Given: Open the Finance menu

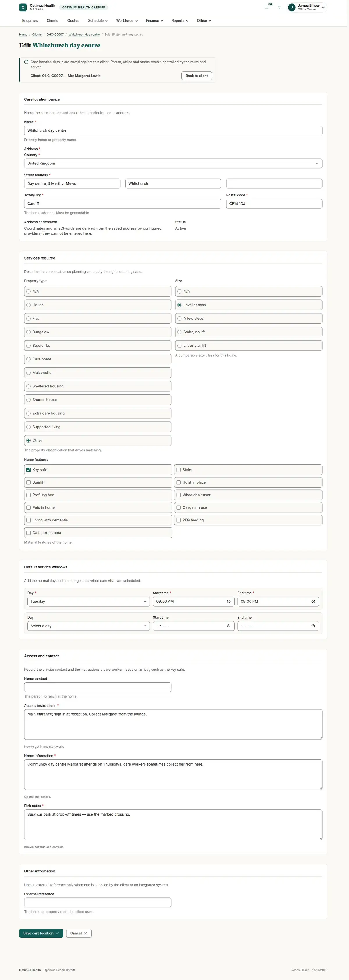Looking at the screenshot, I should point(154,21).
